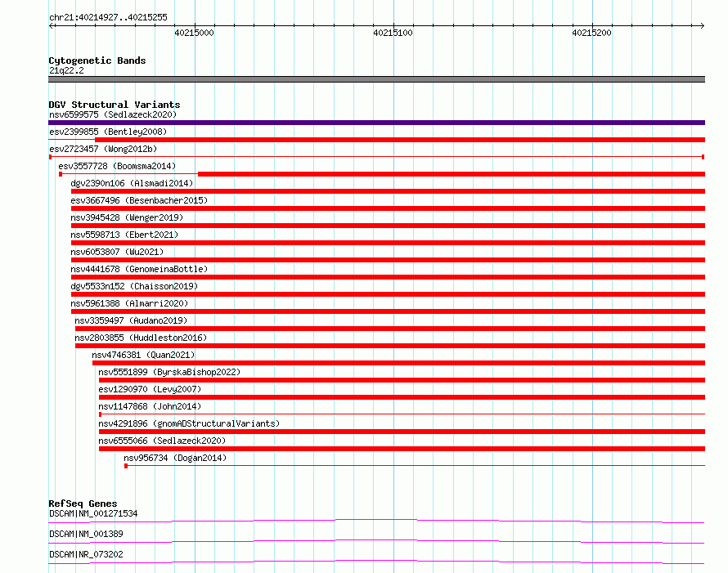Image resolution: width=728 pixels, height=573 pixels.
Task: Open variant esv2399855 (Bentley2008)
Action: (108, 132)
